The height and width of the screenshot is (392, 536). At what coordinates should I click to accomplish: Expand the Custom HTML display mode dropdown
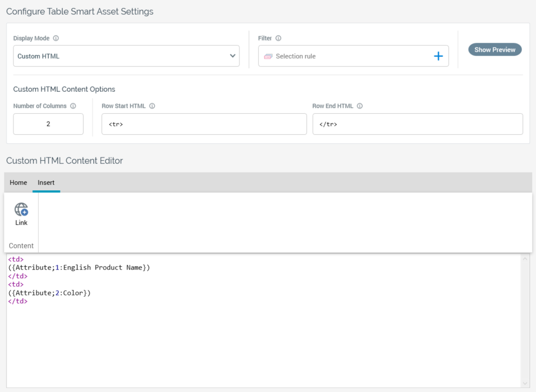[x=232, y=56]
